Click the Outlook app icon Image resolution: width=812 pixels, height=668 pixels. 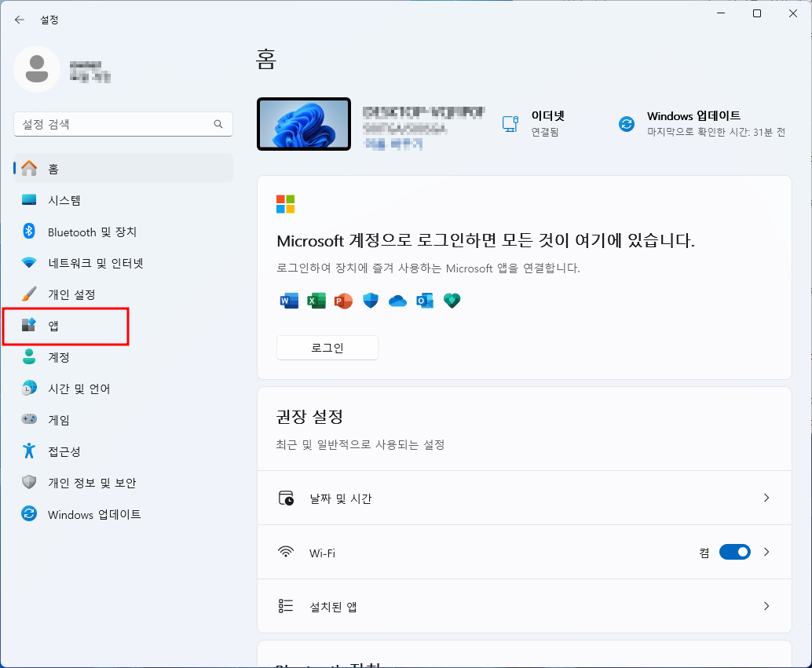coord(425,301)
